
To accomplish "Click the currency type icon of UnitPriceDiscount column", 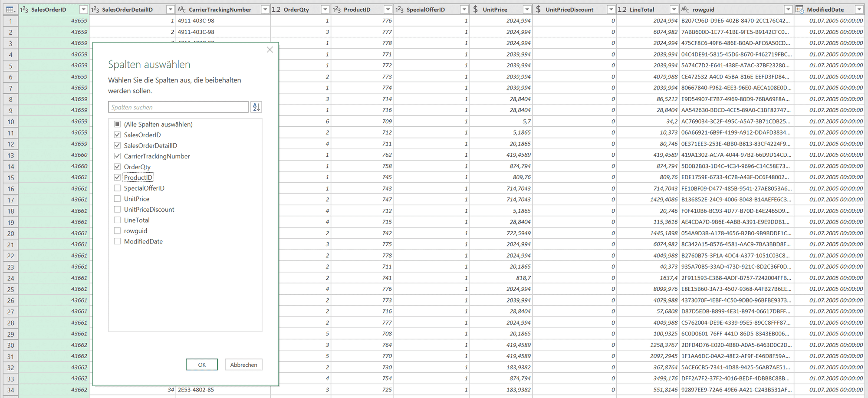I will [x=538, y=10].
